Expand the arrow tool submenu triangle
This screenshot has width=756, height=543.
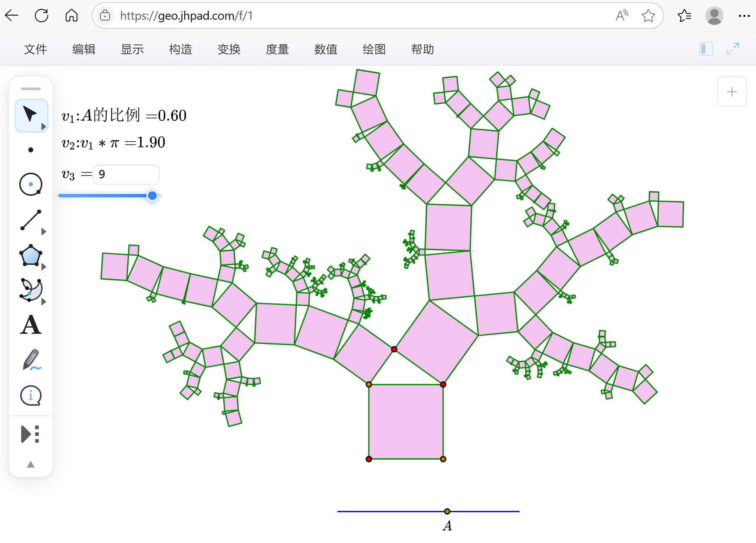44,126
